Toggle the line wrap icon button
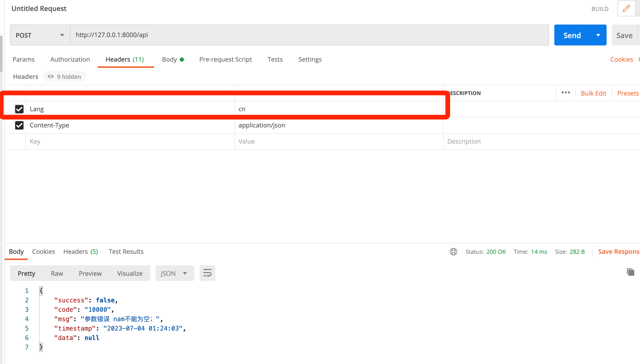This screenshot has height=364, width=640. [x=207, y=273]
